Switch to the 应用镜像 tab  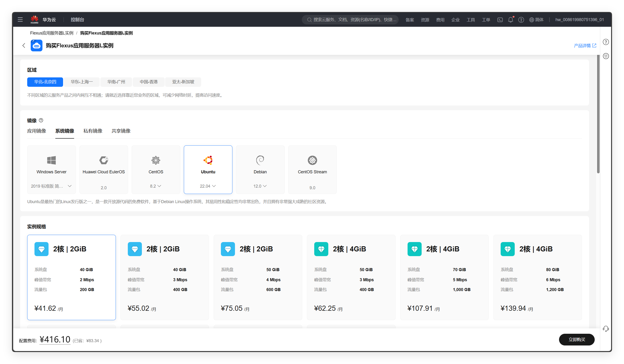(x=37, y=131)
